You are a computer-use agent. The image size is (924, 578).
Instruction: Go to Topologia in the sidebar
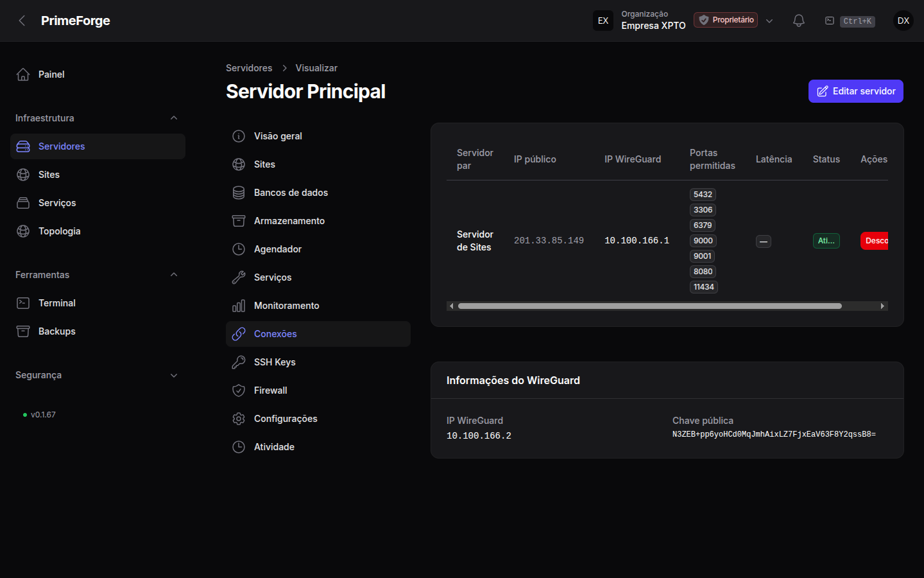point(98,231)
